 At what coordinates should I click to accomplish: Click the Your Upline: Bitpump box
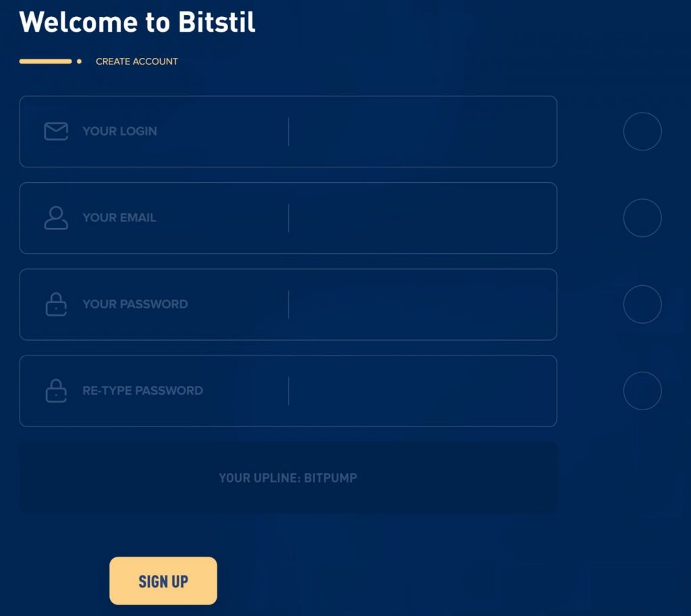288,477
